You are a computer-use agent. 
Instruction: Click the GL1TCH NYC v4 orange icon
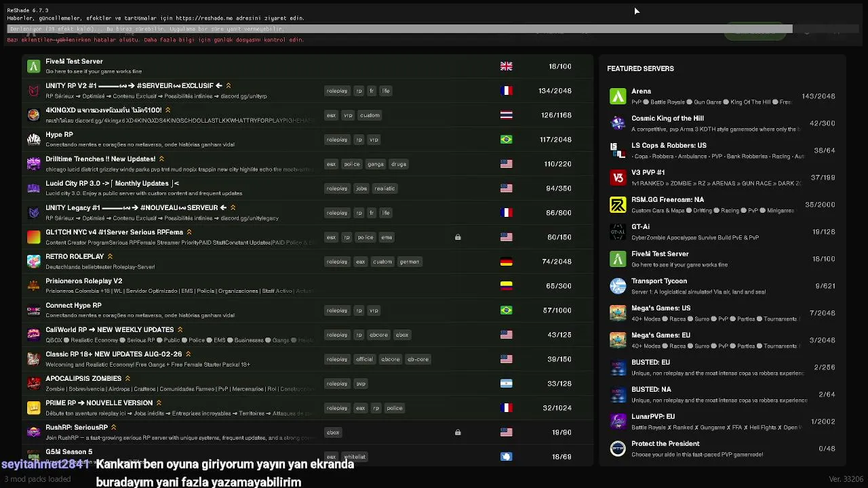tap(33, 237)
